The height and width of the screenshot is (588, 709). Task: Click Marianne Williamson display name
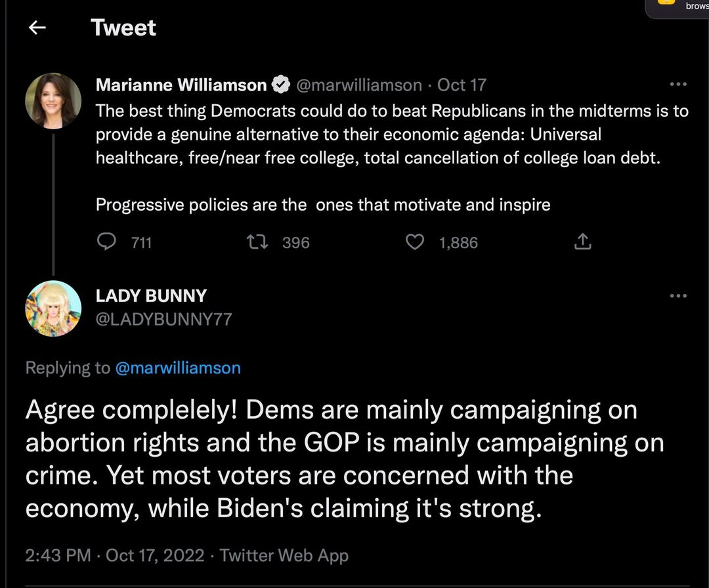(x=181, y=85)
